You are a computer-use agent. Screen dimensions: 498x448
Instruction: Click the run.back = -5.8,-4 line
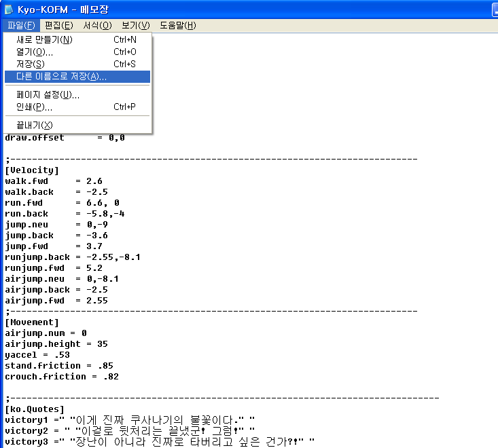click(x=65, y=214)
